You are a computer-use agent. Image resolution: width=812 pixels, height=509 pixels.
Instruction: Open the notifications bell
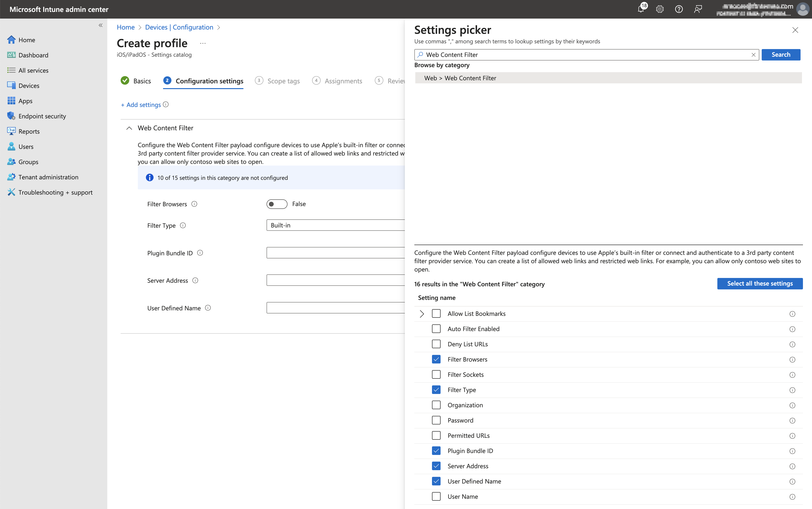coord(642,9)
